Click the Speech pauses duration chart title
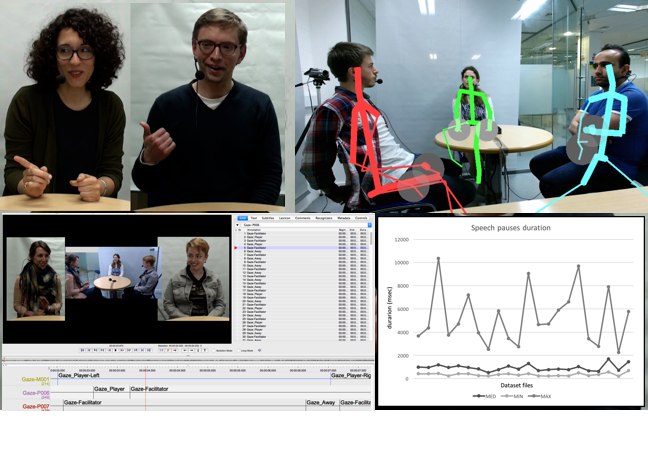648x473 pixels. click(511, 228)
